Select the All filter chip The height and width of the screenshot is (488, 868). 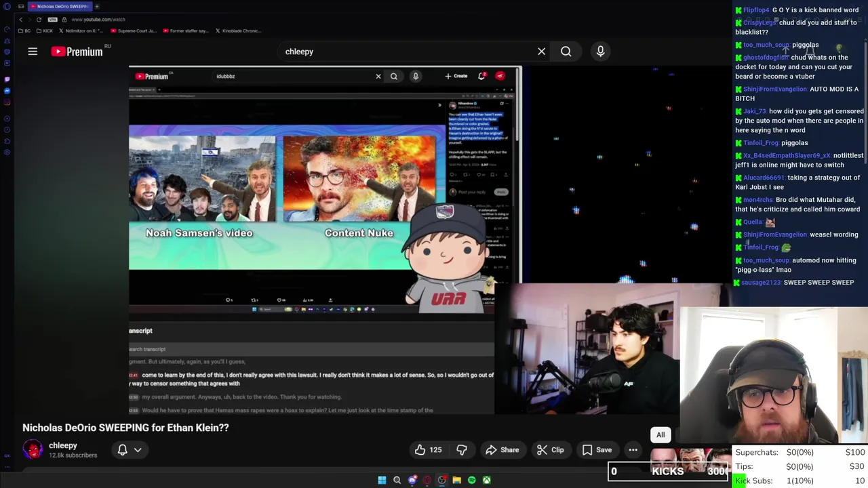[x=660, y=435]
